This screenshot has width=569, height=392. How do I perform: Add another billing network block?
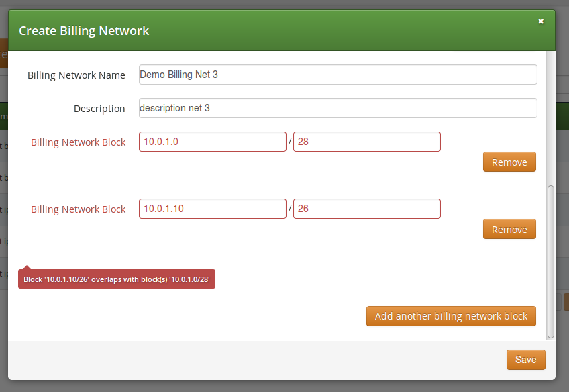tap(451, 316)
